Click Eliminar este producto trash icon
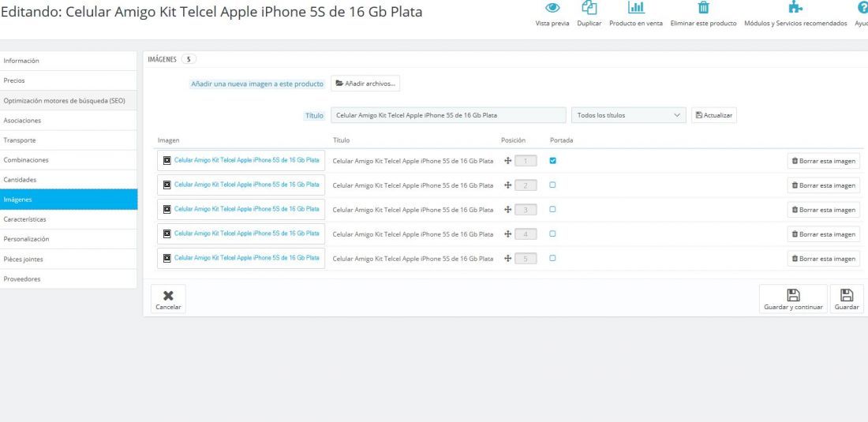 [703, 8]
